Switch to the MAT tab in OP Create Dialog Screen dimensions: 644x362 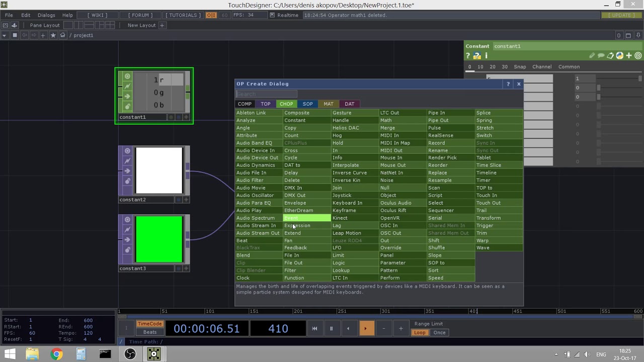pos(328,104)
